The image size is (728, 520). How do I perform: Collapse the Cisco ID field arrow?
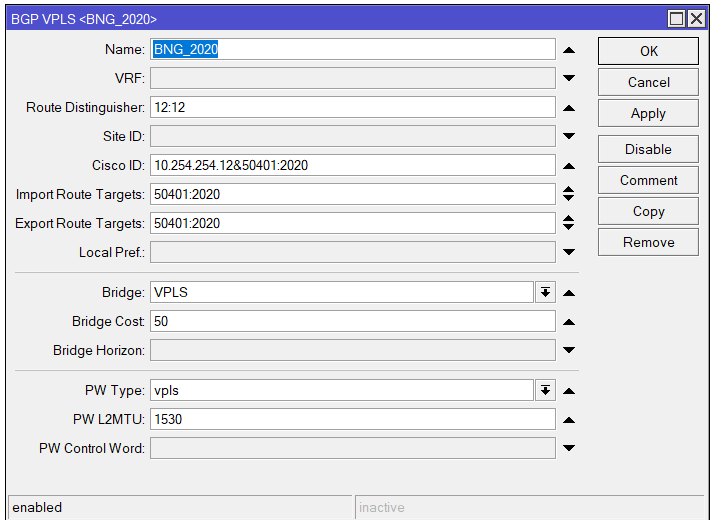tap(569, 166)
